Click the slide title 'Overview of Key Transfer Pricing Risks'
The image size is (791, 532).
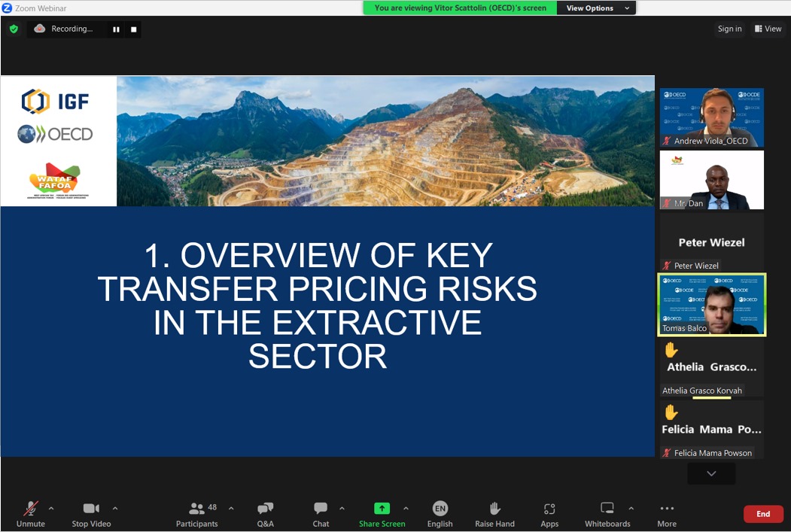tap(318, 306)
